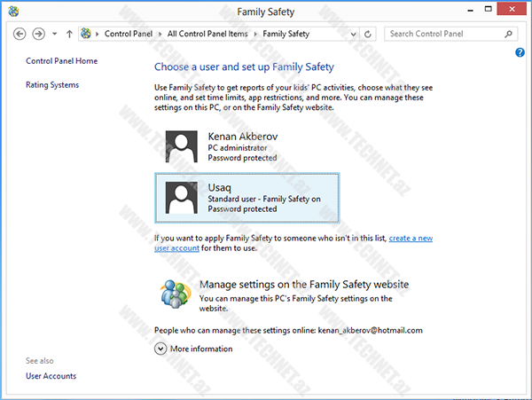Open Help via the blue question icon
The width and height of the screenshot is (532, 400).
coord(520,52)
